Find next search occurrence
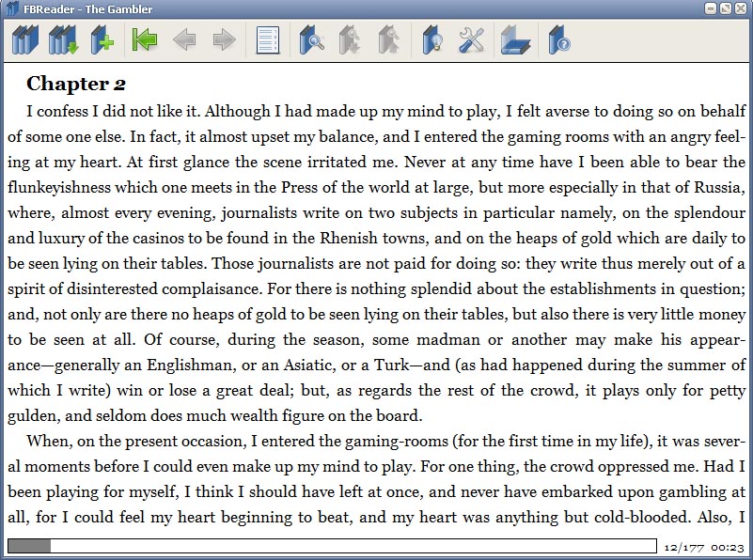 click(350, 39)
